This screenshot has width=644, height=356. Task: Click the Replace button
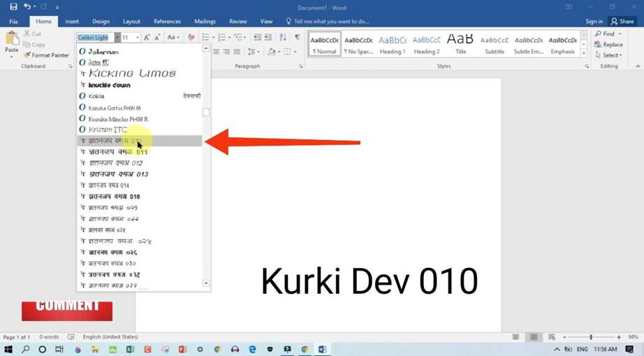point(608,44)
